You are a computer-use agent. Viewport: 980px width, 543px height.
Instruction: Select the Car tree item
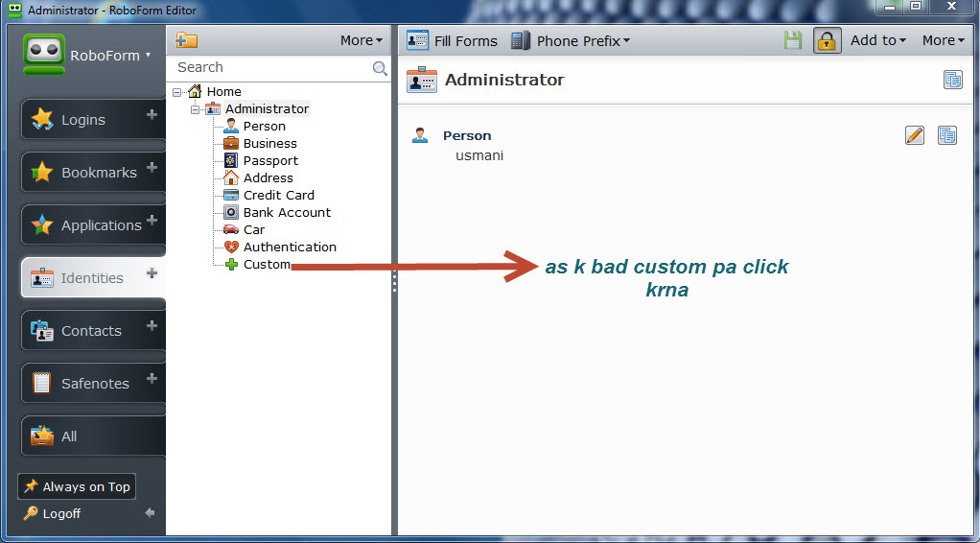point(254,230)
